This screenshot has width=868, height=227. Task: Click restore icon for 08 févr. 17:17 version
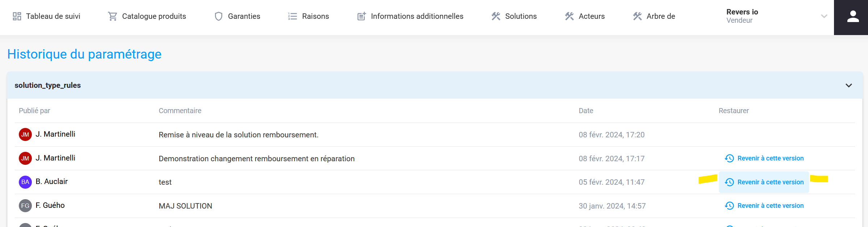[x=729, y=158]
